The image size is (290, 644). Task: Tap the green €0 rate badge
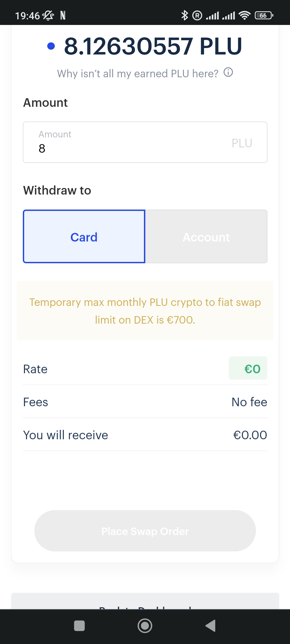pos(248,368)
